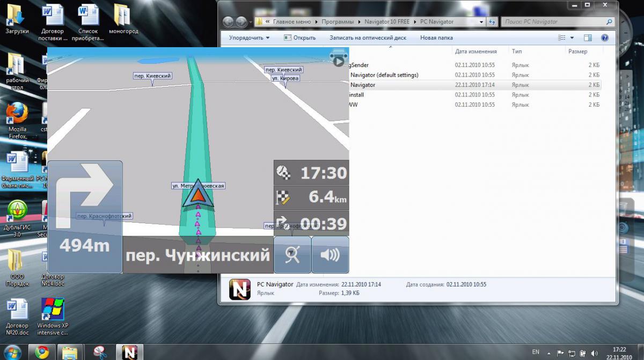The height and width of the screenshot is (360, 644).
Task: Create a folder with Новая папка
Action: pyautogui.click(x=436, y=38)
